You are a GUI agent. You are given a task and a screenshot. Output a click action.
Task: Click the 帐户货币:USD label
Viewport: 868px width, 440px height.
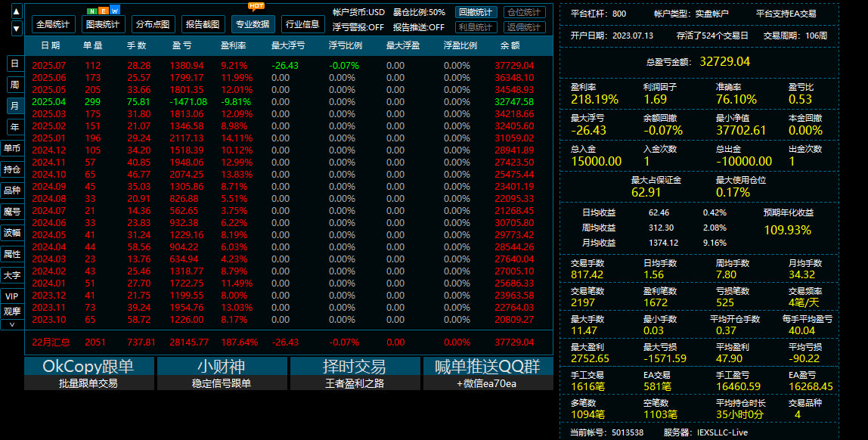358,12
